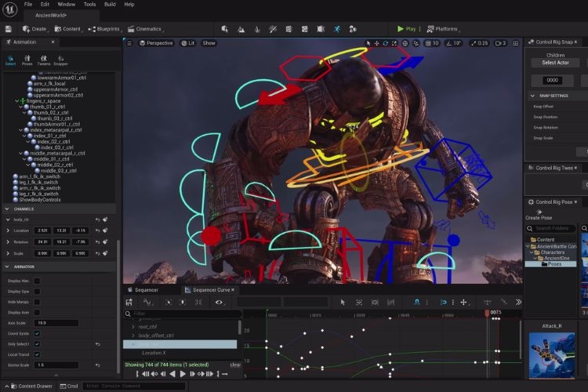Open the Build menu
This screenshot has width=588, height=392.
point(110,5)
